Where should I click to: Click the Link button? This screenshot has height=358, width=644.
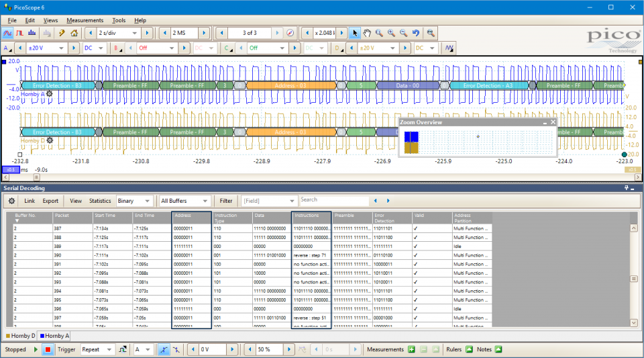[30, 201]
